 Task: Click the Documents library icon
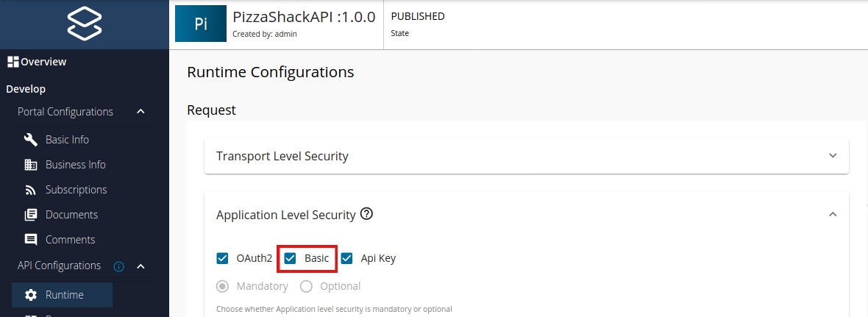point(31,215)
